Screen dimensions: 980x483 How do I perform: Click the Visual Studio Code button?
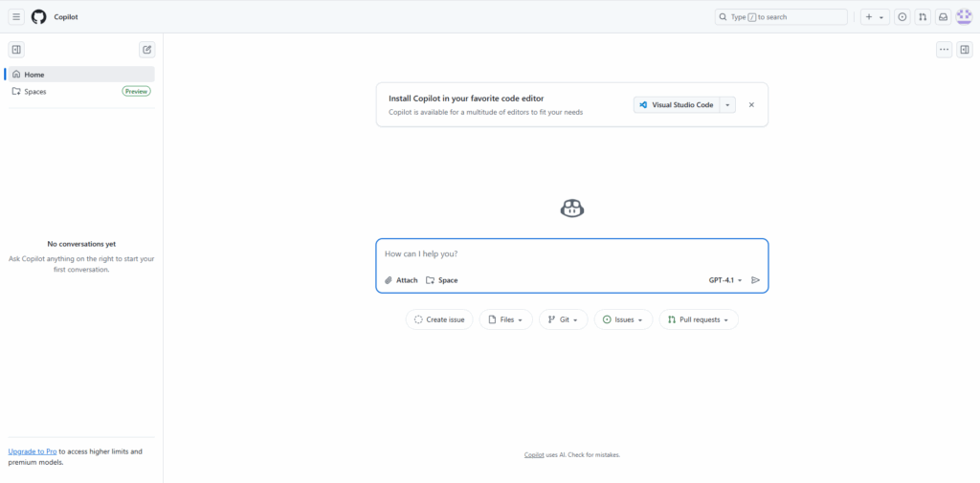pyautogui.click(x=677, y=105)
